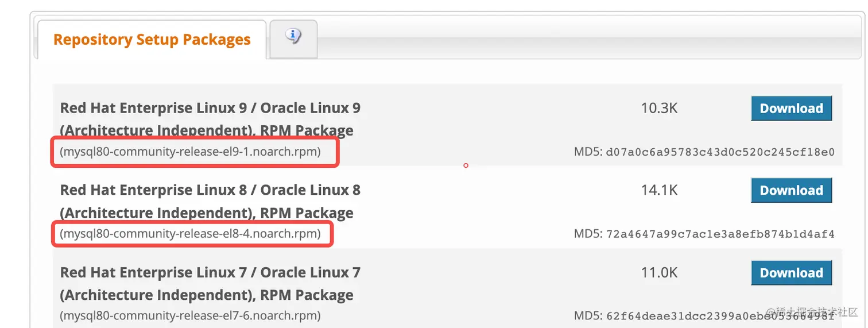The width and height of the screenshot is (868, 328).
Task: Select the EL9 package MD5 checksum
Action: (720, 152)
